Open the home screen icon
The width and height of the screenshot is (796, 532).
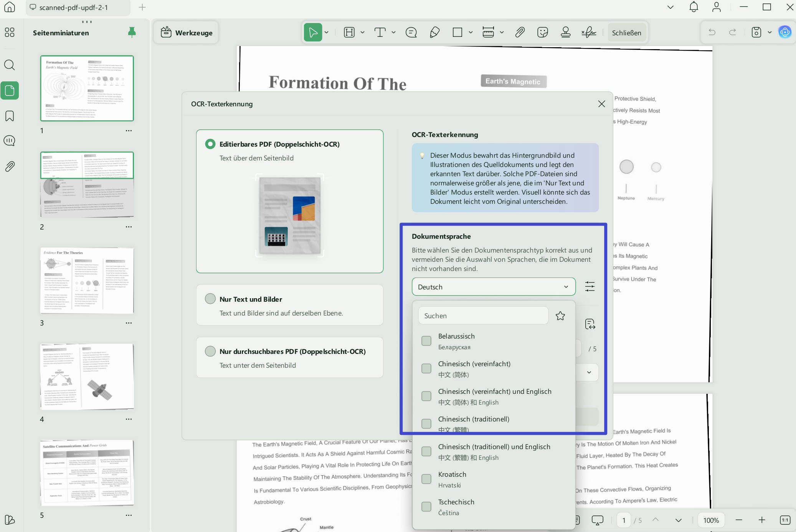point(9,7)
